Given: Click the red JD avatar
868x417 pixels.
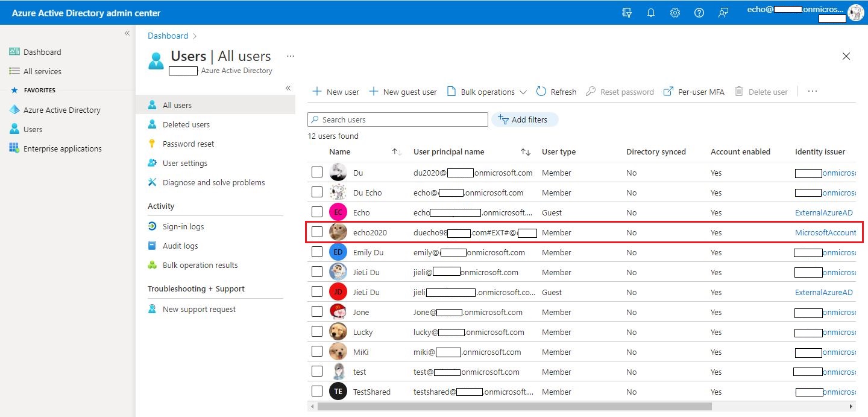Looking at the screenshot, I should tap(338, 292).
